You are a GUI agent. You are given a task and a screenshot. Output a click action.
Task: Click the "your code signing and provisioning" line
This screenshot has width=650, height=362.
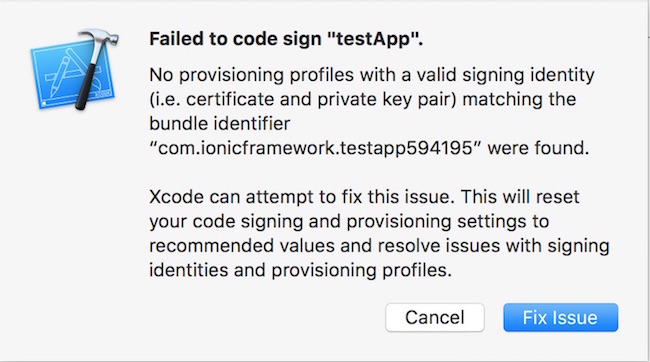click(x=349, y=221)
